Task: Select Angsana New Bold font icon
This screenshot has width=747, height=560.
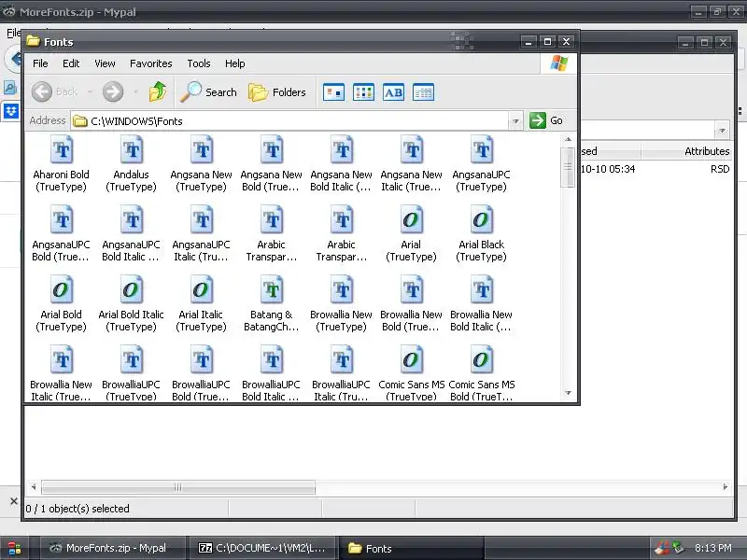Action: coord(272,149)
